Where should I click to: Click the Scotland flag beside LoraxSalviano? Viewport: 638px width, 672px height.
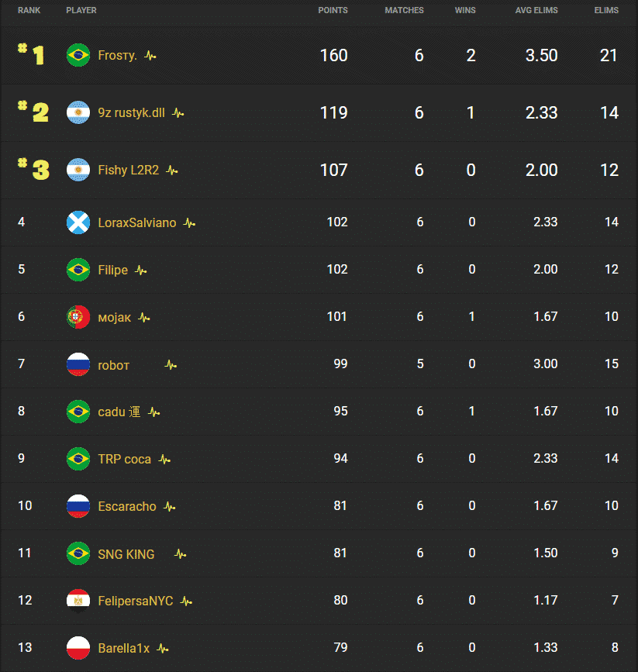pyautogui.click(x=78, y=222)
